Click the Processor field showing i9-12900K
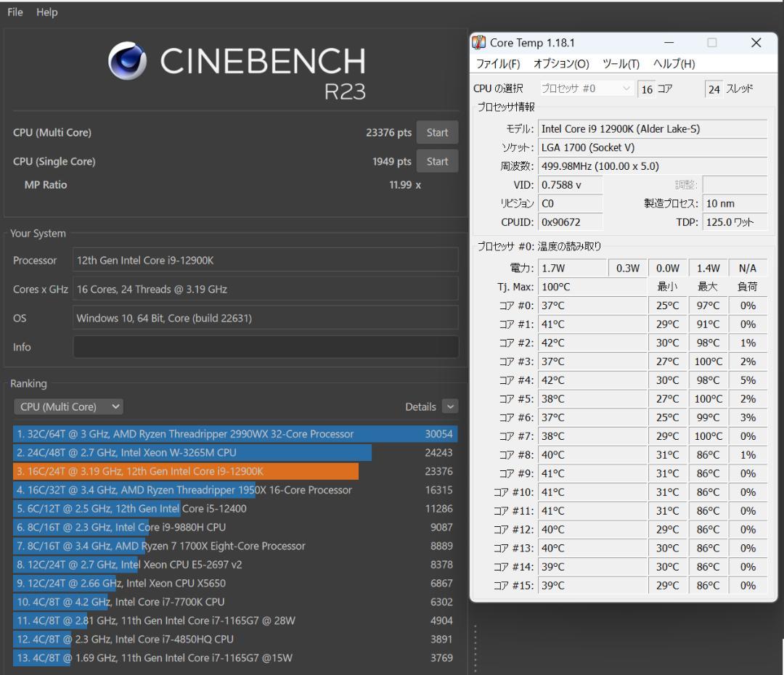This screenshot has height=675, width=784. 266,260
